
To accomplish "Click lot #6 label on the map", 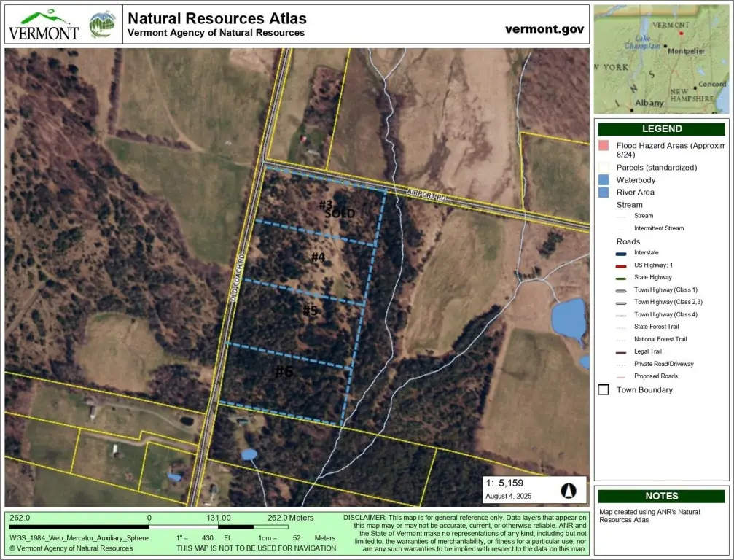I will (284, 372).
